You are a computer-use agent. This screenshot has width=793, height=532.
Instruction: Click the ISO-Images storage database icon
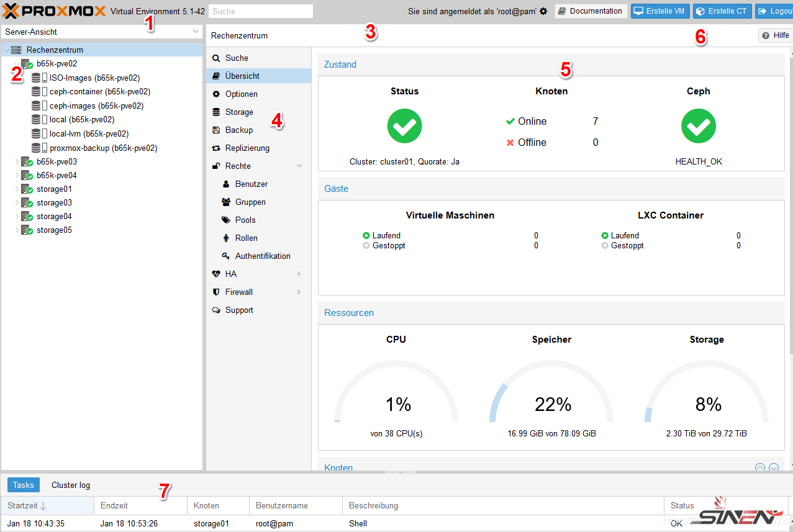36,78
